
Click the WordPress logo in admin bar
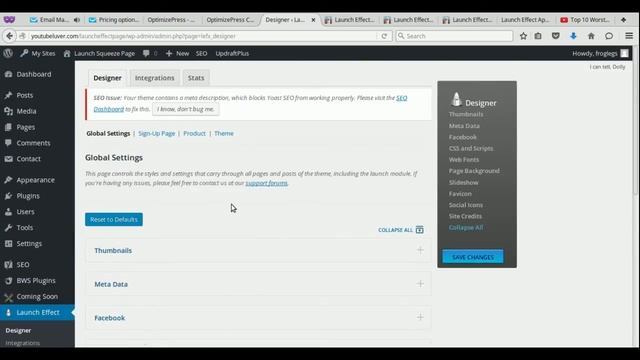[x=8, y=53]
